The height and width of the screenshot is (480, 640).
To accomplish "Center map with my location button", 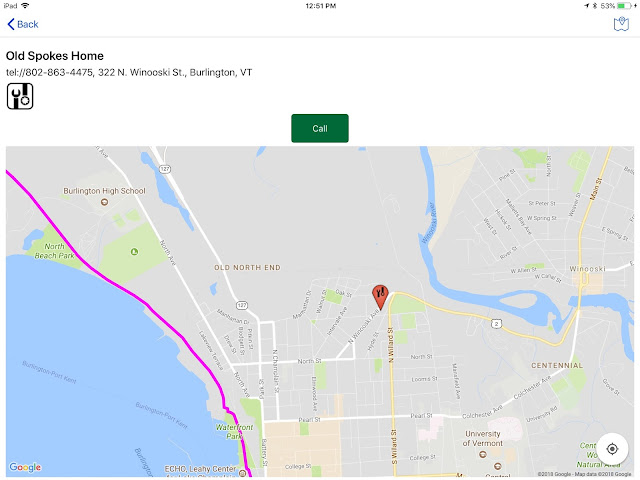I will pos(612,449).
